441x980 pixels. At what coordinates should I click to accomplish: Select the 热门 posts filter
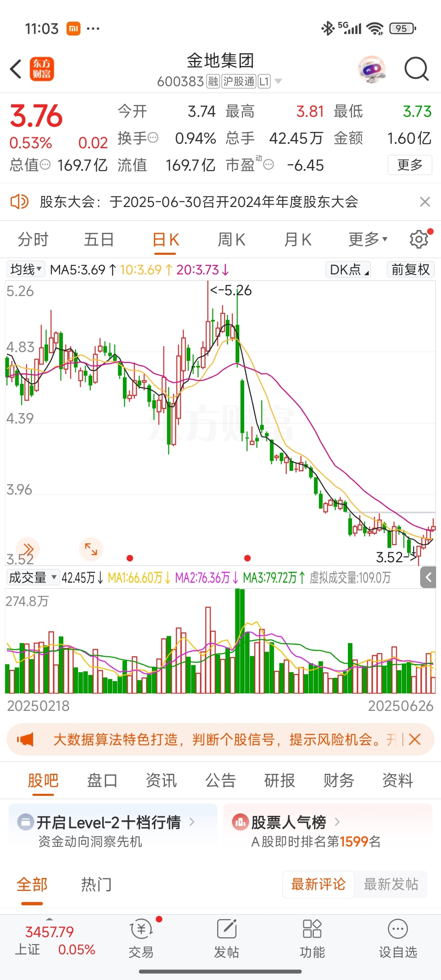coord(96,884)
